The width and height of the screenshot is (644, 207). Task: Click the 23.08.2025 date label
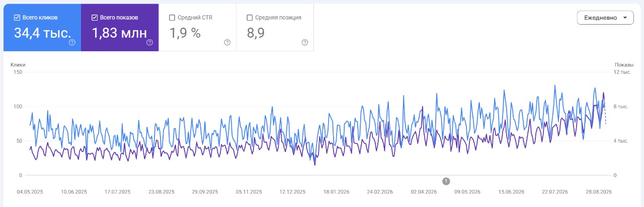click(x=161, y=192)
